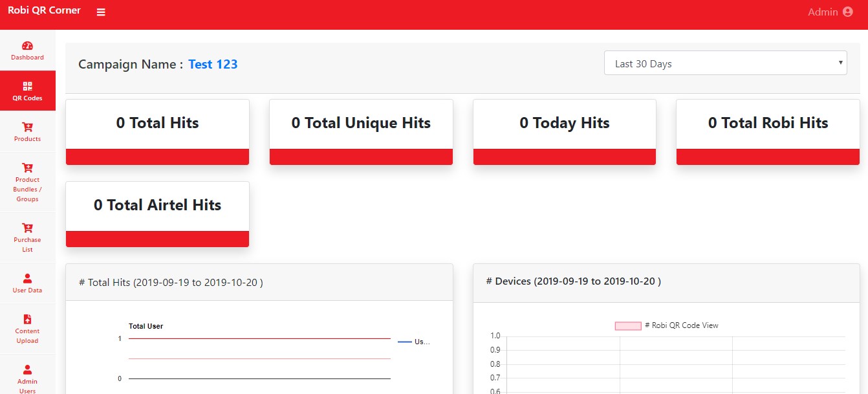Click the # Total Hits chart heading
The image size is (868, 394).
point(171,282)
